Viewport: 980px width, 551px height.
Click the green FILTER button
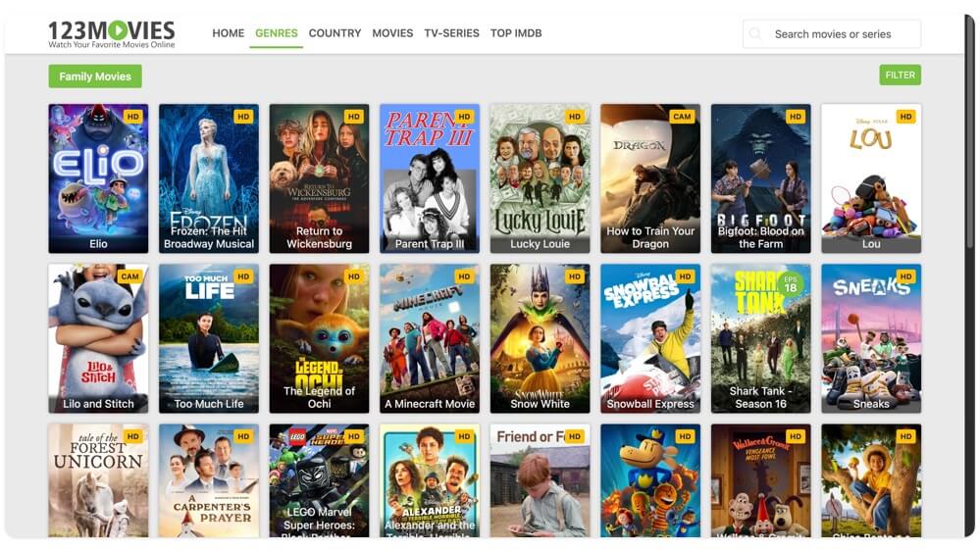(900, 75)
